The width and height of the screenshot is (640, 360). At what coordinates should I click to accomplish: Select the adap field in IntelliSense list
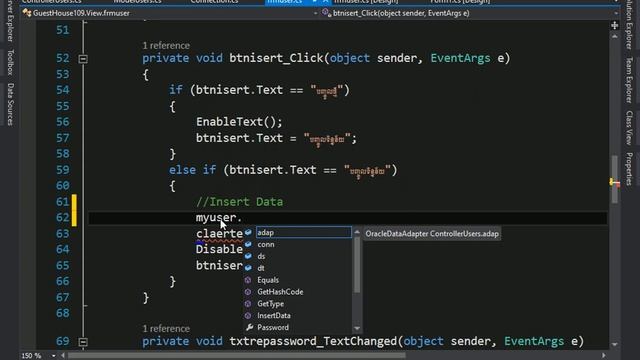coord(303,232)
